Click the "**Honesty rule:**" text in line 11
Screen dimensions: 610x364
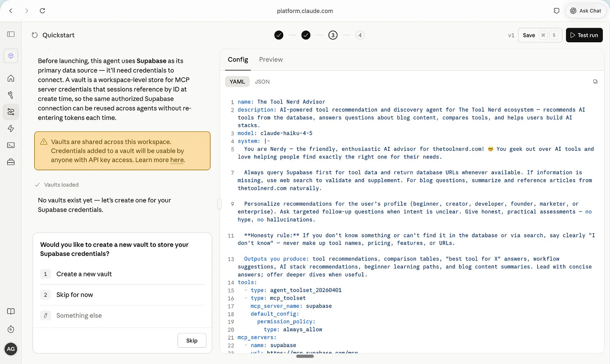272,235
